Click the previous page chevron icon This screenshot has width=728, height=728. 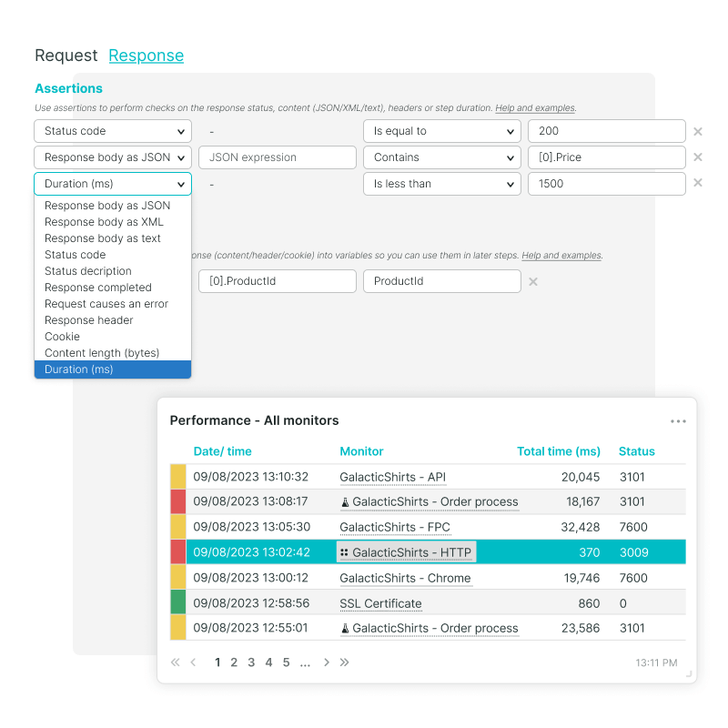click(195, 662)
